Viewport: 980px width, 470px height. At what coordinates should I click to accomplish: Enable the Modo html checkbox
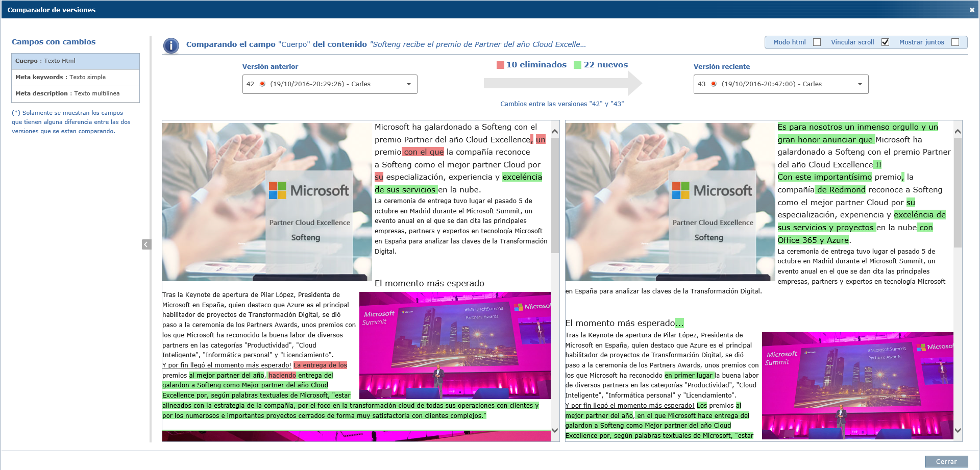pyautogui.click(x=817, y=42)
